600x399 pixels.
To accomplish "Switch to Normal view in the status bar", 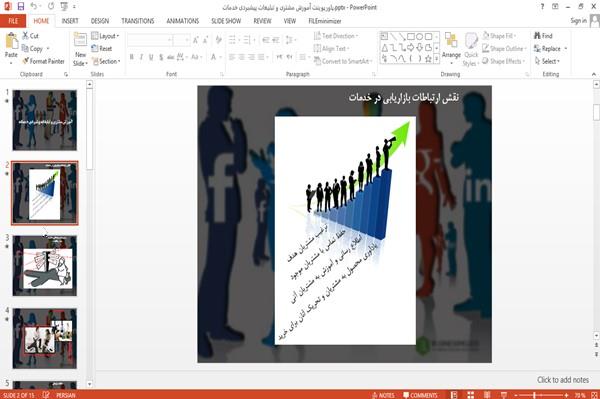I will pos(454,395).
